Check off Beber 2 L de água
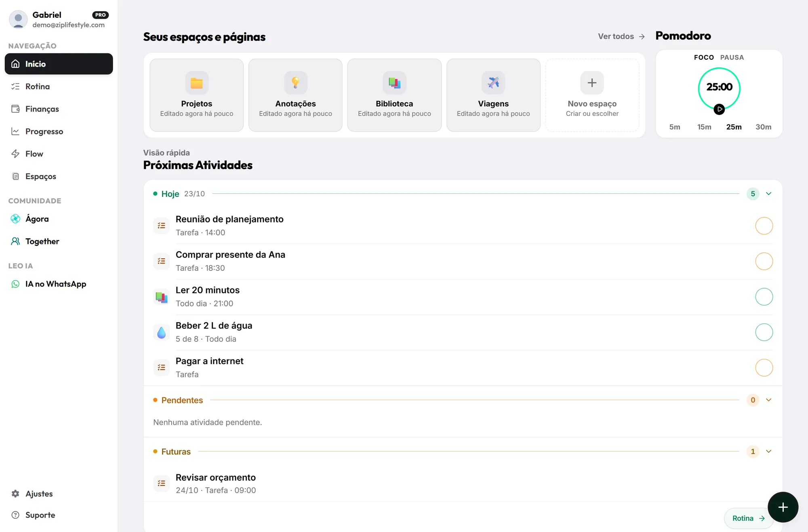Screen dimensions: 808x532 [x=764, y=333]
